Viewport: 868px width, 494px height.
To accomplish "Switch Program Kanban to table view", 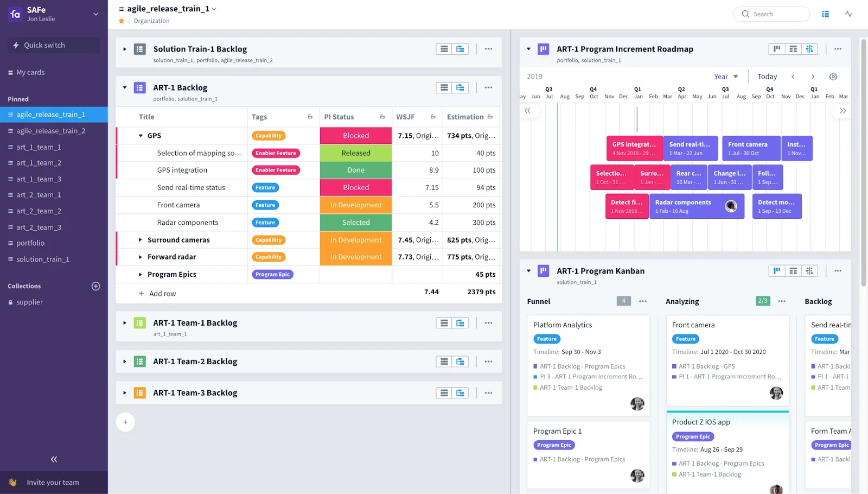I will coord(793,271).
